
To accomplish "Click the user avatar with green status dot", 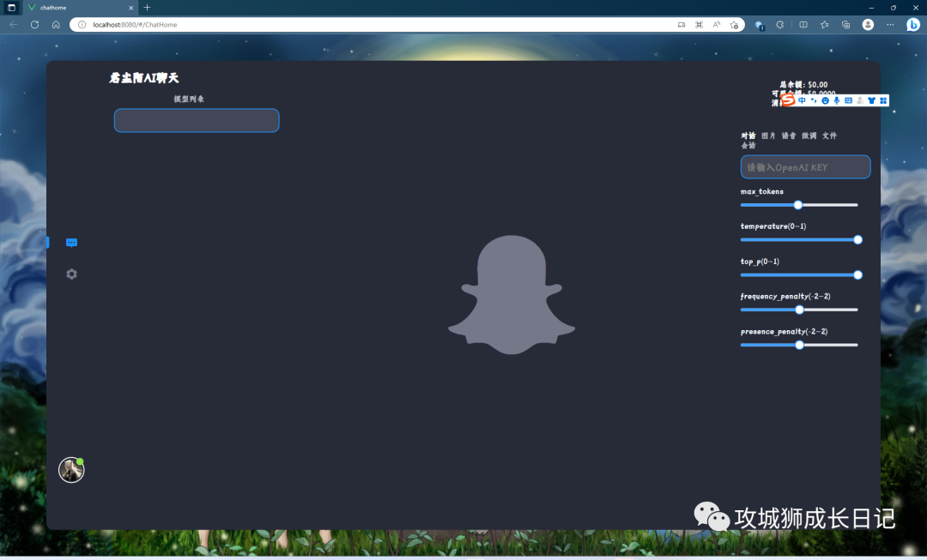I will [71, 470].
